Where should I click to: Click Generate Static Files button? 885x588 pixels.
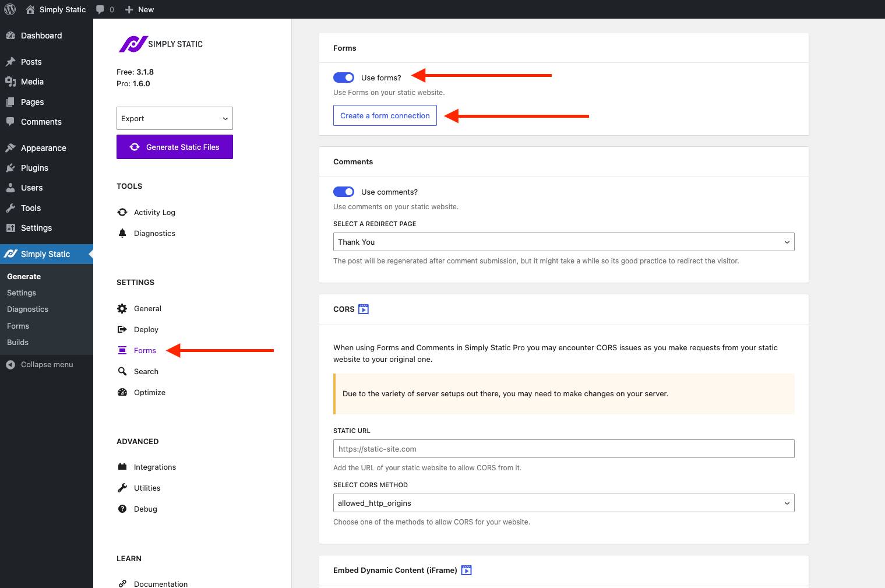click(175, 147)
